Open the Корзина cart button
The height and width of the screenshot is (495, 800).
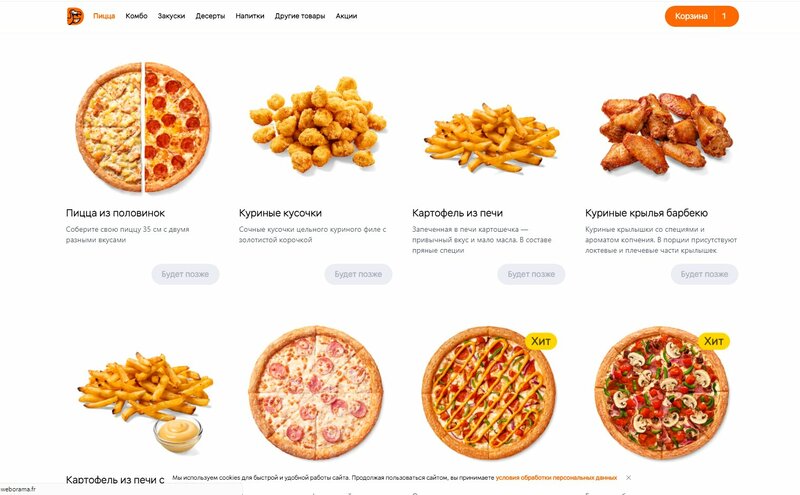702,16
